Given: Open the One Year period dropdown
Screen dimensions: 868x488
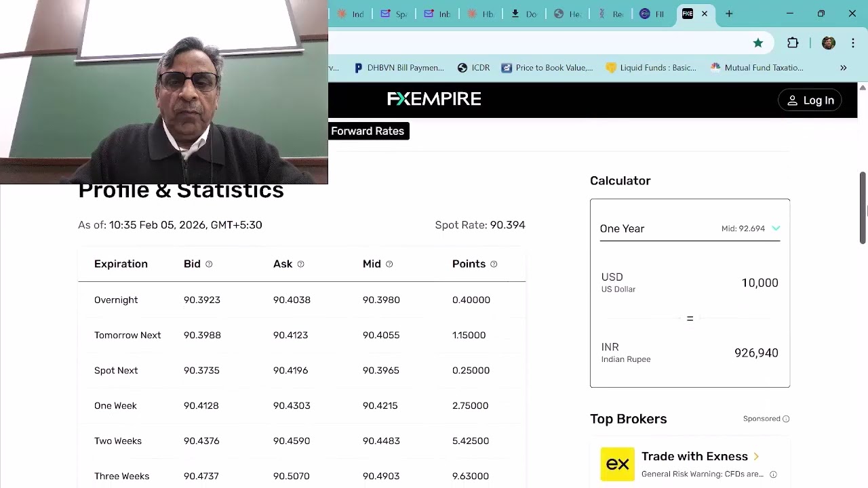Looking at the screenshot, I should (690, 228).
